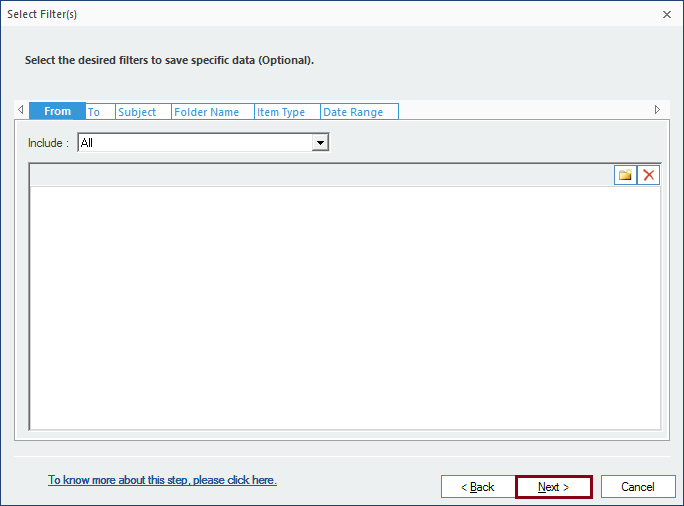Click the right tab scroll arrow
This screenshot has width=684, height=506.
[657, 109]
